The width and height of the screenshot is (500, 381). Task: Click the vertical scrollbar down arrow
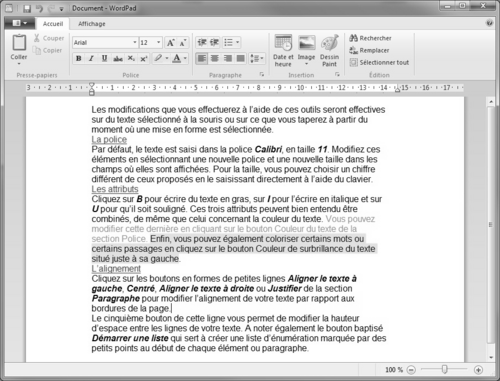(x=491, y=358)
